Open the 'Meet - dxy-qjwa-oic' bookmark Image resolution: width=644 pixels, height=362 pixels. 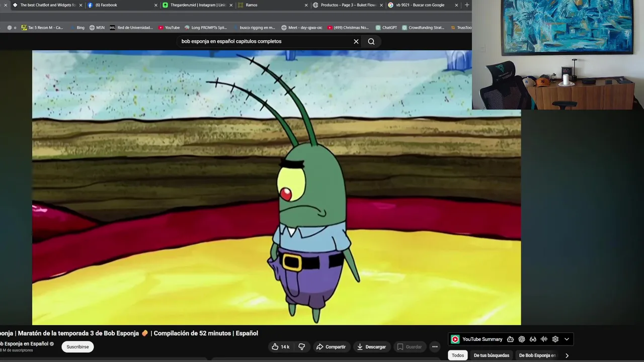(x=302, y=28)
